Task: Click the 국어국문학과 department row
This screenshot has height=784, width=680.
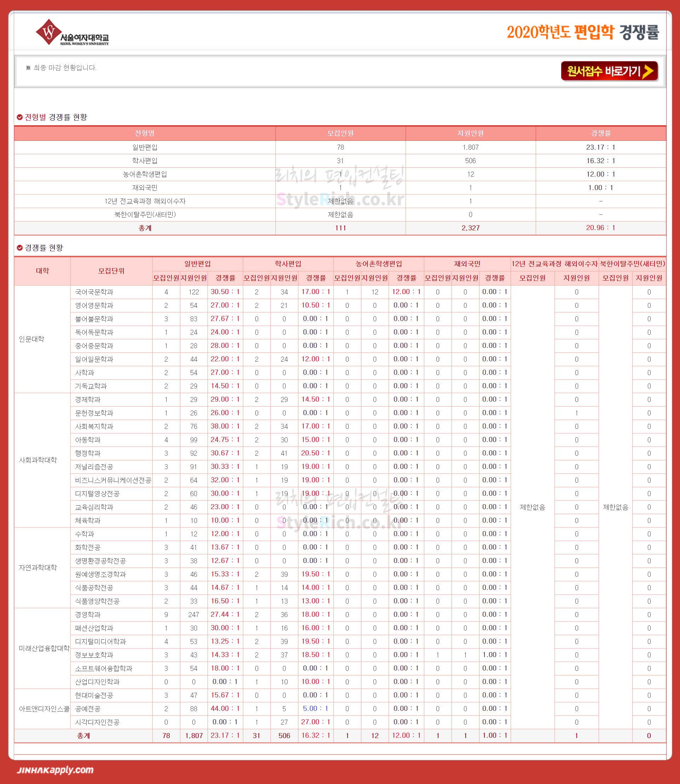Action: pos(94,292)
